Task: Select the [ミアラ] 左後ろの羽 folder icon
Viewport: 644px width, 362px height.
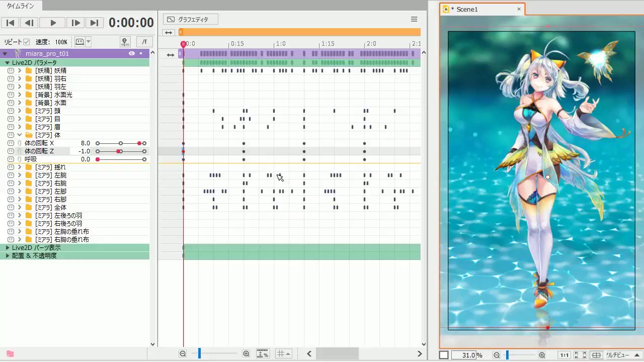Action: (29, 216)
